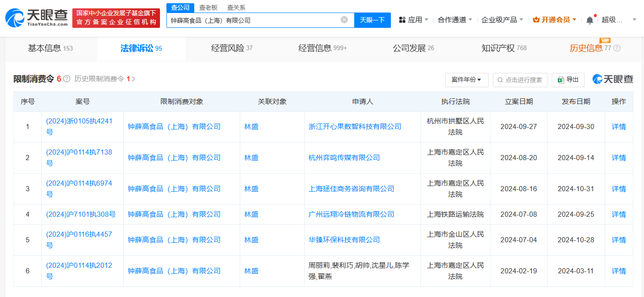
Task: Open the 企业级产品 dropdown menu
Action: pyautogui.click(x=502, y=20)
